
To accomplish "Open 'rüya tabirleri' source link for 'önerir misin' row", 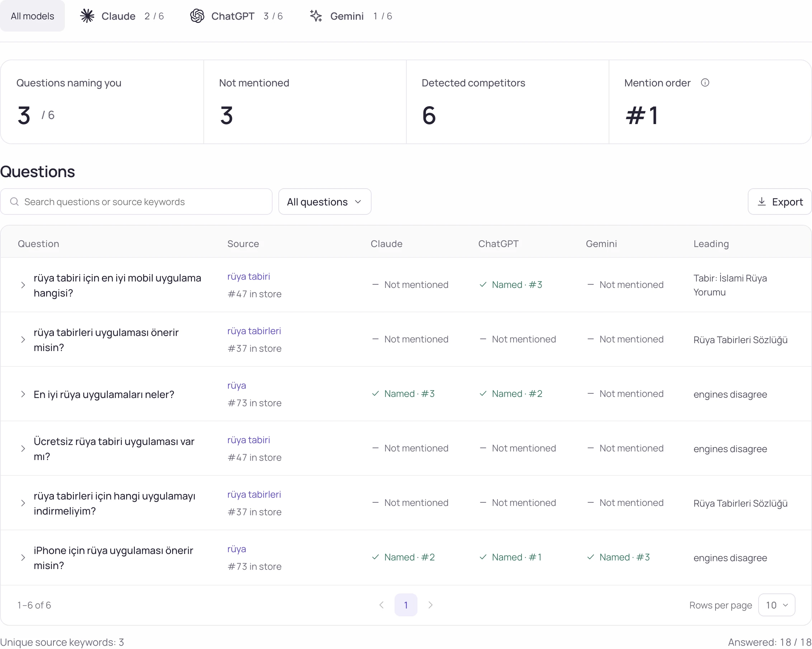I will click(254, 331).
